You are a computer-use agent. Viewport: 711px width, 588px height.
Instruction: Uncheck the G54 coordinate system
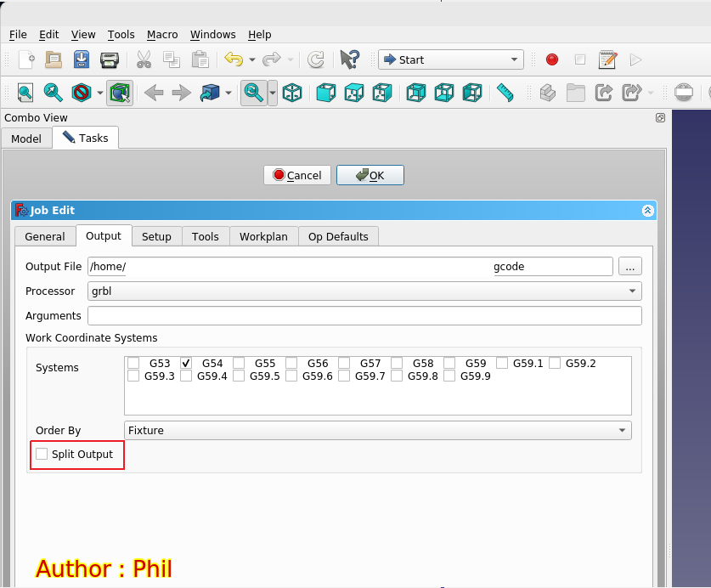coord(186,363)
